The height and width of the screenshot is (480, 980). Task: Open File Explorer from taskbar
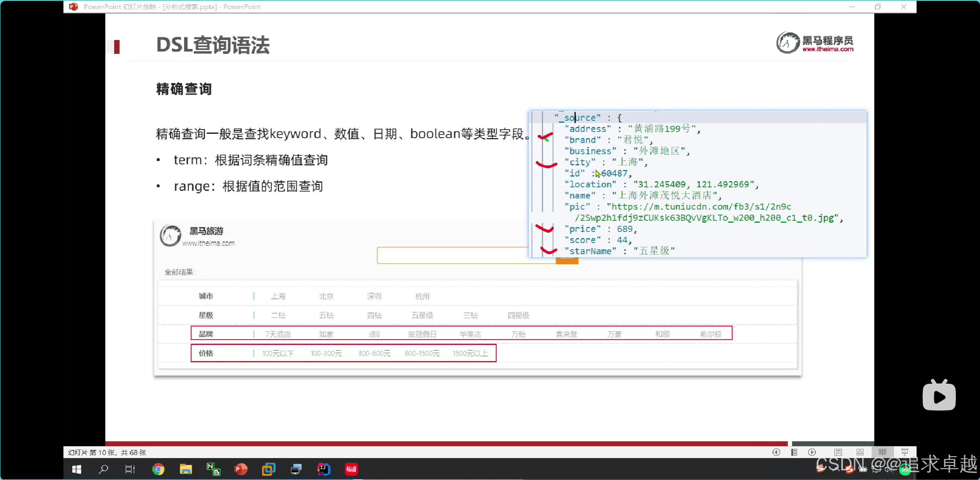coord(186,469)
